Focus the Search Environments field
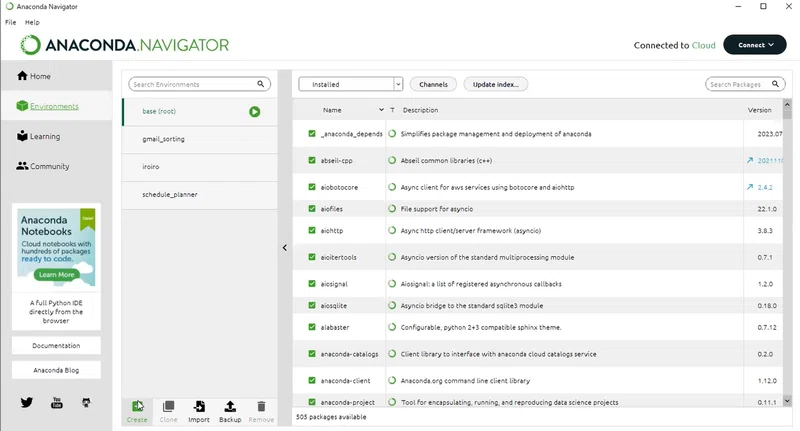 coord(199,84)
